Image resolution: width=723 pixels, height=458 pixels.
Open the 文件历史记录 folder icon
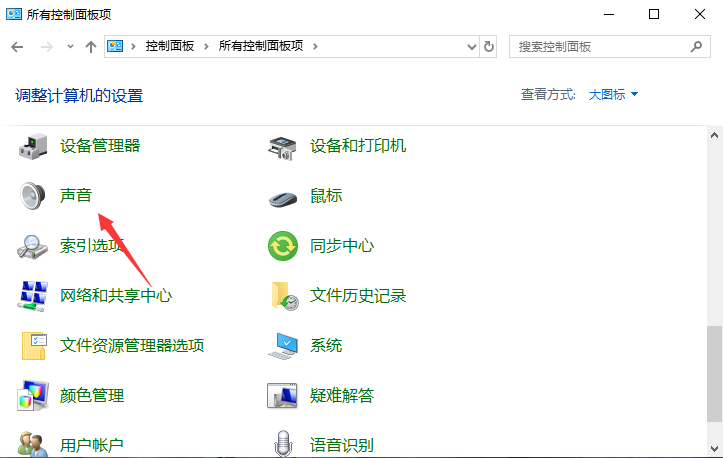[283, 296]
